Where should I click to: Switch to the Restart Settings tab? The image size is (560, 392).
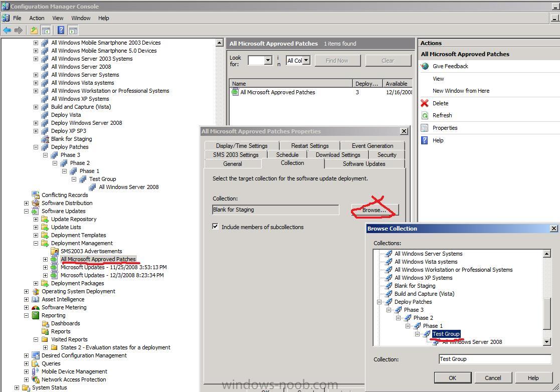click(x=310, y=146)
